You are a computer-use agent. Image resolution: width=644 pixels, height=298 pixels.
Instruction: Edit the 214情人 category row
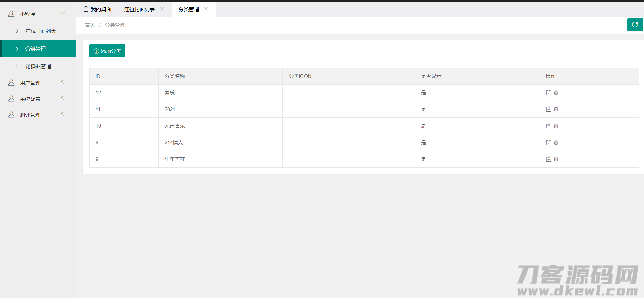[548, 142]
